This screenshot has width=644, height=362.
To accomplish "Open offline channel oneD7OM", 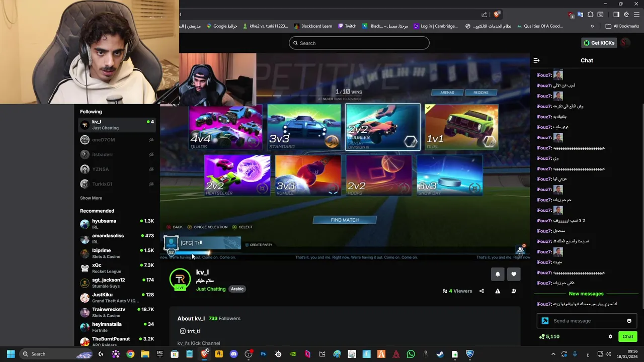I will (x=117, y=140).
